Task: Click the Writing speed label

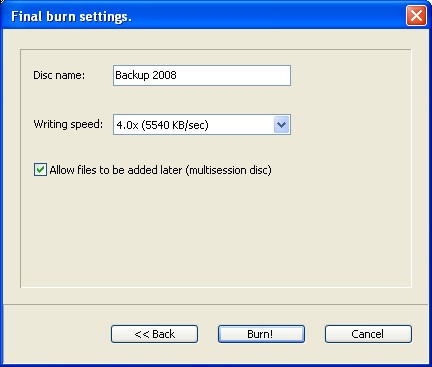Action: tap(68, 124)
